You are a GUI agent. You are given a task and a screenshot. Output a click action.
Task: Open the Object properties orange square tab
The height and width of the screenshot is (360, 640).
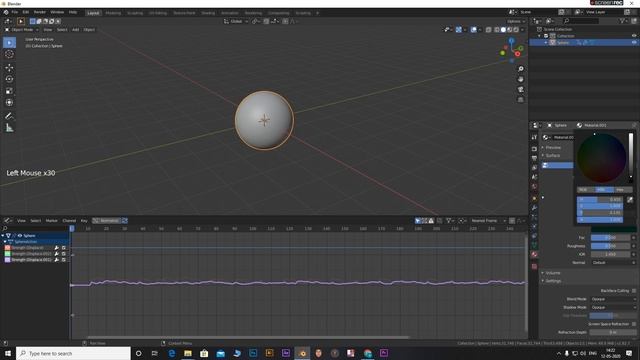(x=534, y=198)
